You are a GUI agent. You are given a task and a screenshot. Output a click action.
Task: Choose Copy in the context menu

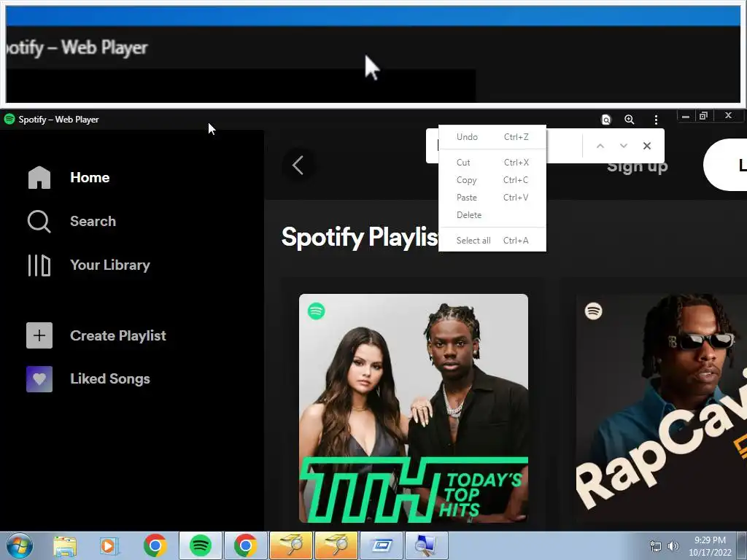(x=492, y=180)
